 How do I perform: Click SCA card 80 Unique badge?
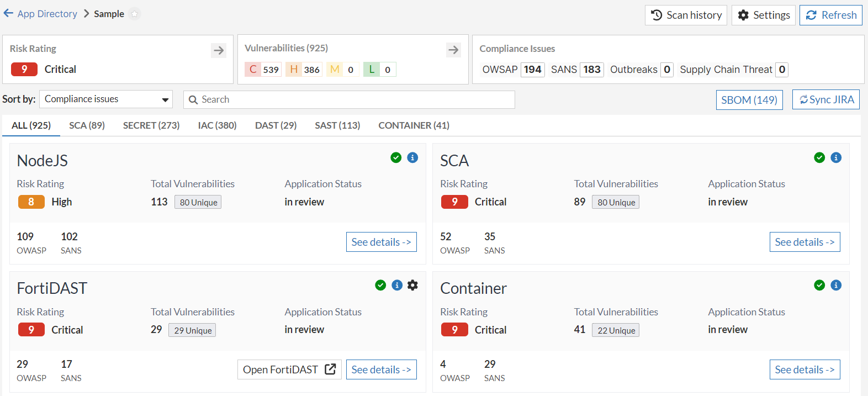click(x=616, y=202)
